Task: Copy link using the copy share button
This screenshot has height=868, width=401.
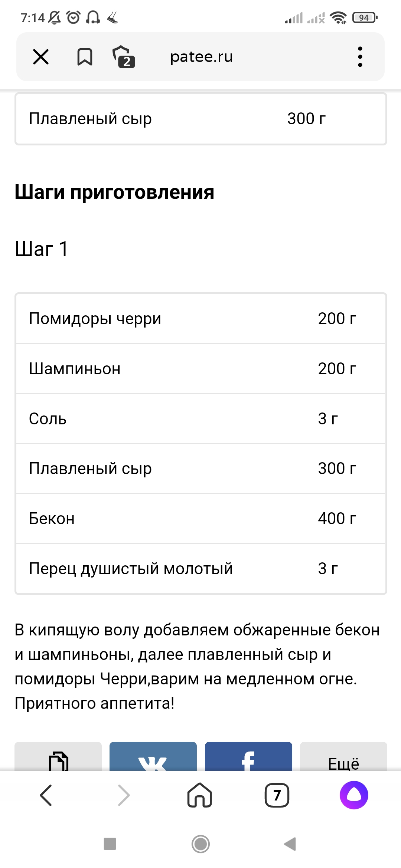Action: coord(58,759)
